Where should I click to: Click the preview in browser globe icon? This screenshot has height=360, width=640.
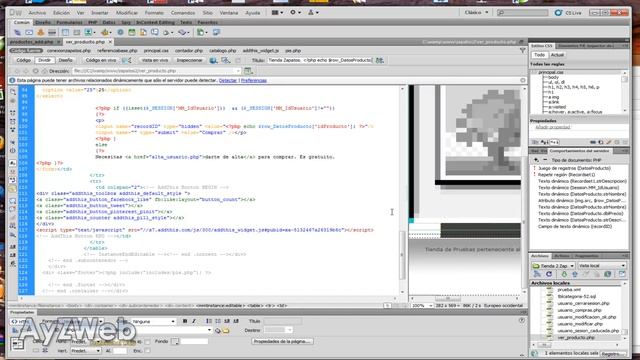click(213, 60)
